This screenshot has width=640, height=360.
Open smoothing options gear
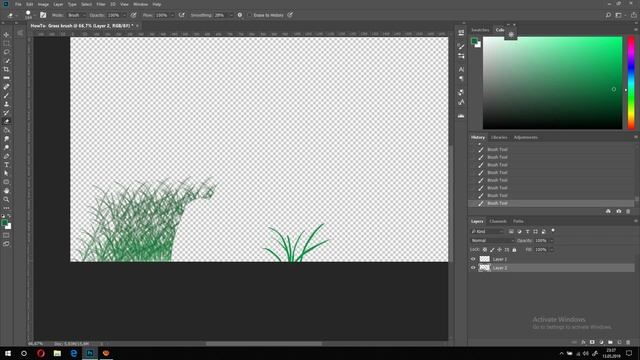tap(240, 15)
